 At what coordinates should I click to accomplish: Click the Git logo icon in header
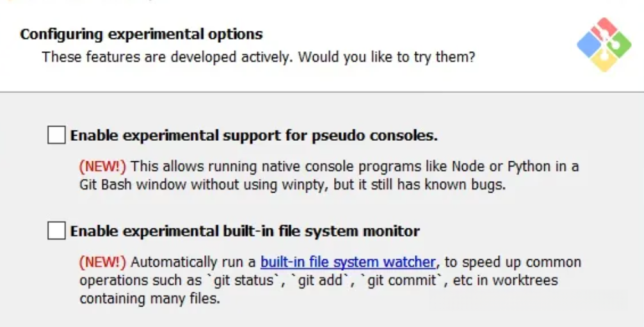tap(604, 44)
